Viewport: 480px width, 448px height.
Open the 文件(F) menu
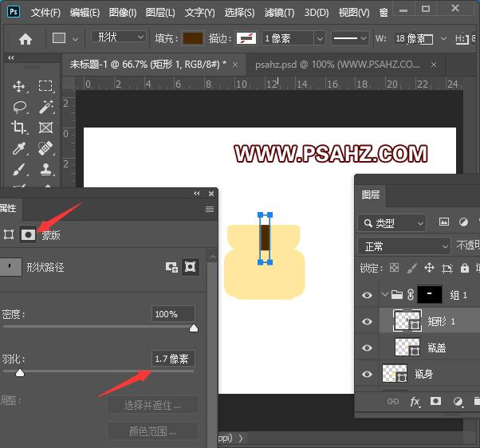[45, 13]
